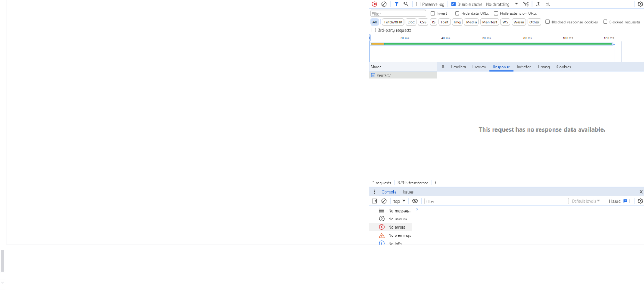This screenshot has width=644, height=298.
Task: Close the request details pane
Action: [x=443, y=67]
